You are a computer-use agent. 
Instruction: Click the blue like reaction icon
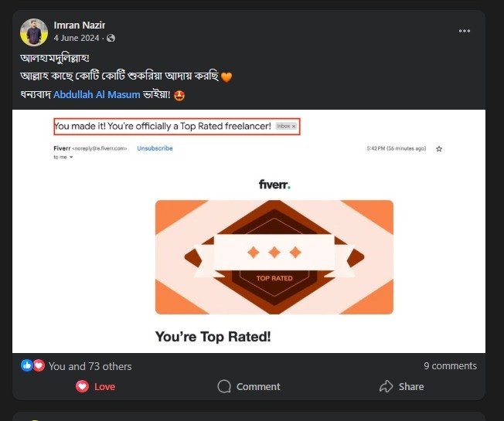pos(27,365)
